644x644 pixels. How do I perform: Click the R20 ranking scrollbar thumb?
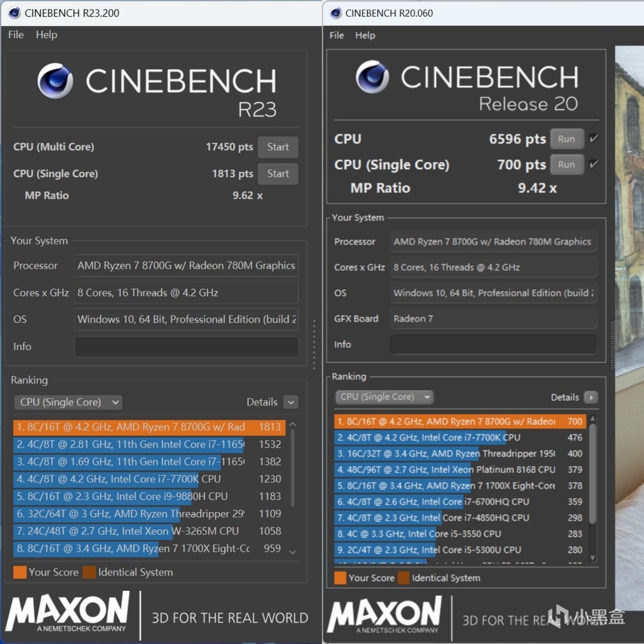(592, 474)
